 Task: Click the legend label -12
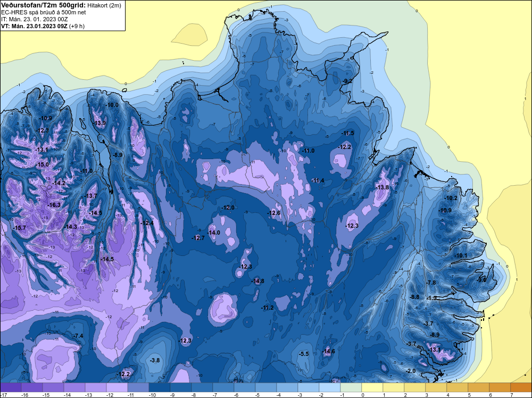click(x=110, y=395)
